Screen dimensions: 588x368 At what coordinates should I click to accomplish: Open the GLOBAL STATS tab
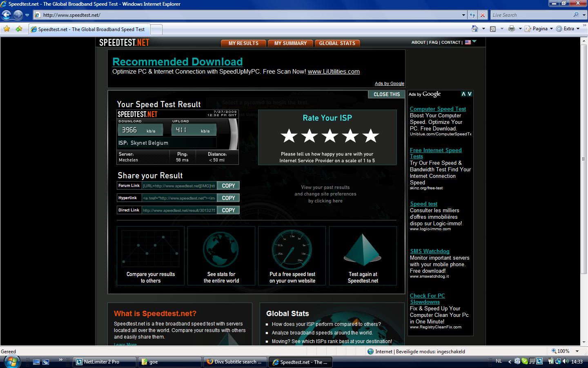coord(337,43)
